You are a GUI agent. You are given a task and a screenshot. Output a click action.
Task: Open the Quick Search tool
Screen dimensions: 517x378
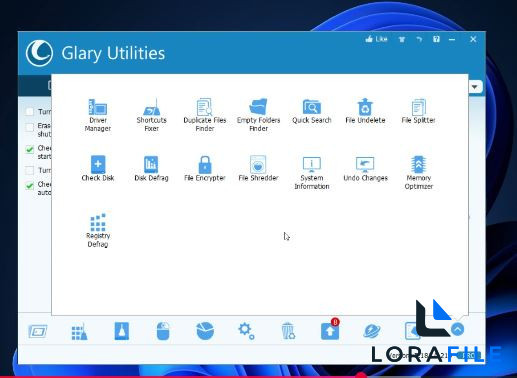point(312,111)
